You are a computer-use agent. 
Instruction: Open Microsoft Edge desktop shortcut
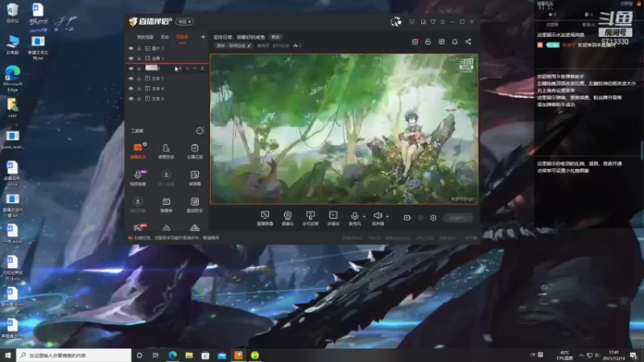12,78
